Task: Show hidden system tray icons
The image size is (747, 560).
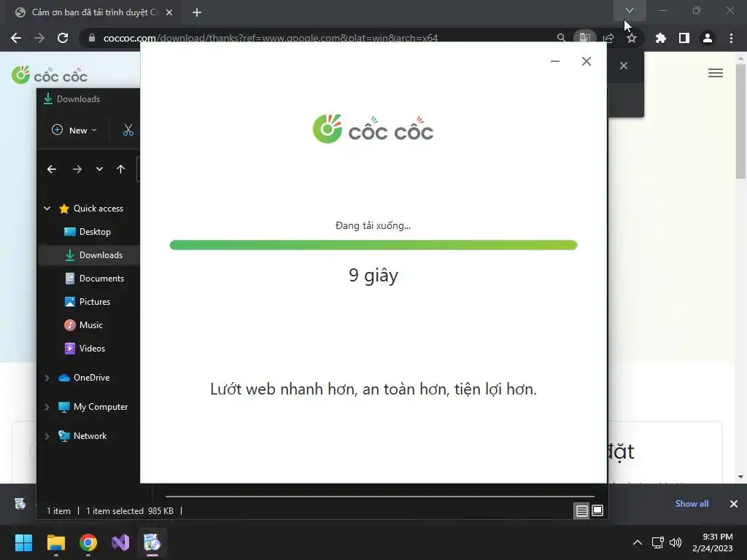Action: 638,542
